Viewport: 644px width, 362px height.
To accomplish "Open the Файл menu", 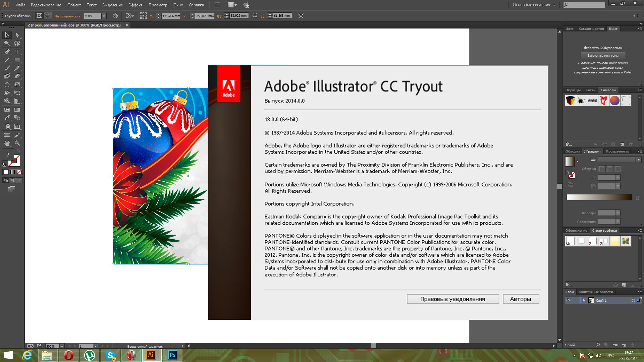I will 20,5.
